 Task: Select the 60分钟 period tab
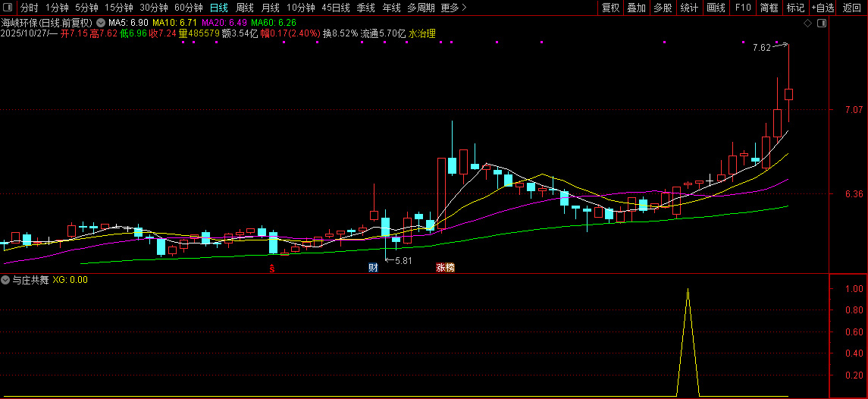tap(189, 8)
